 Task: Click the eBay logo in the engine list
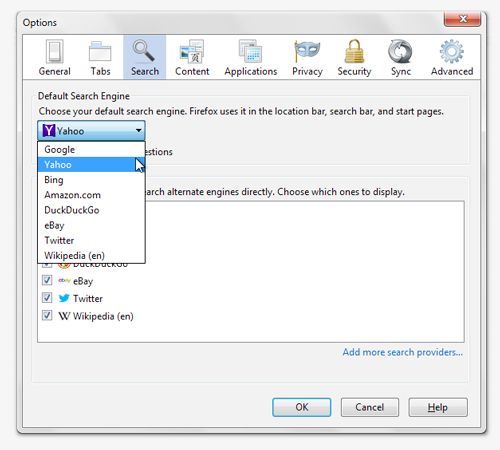point(64,281)
